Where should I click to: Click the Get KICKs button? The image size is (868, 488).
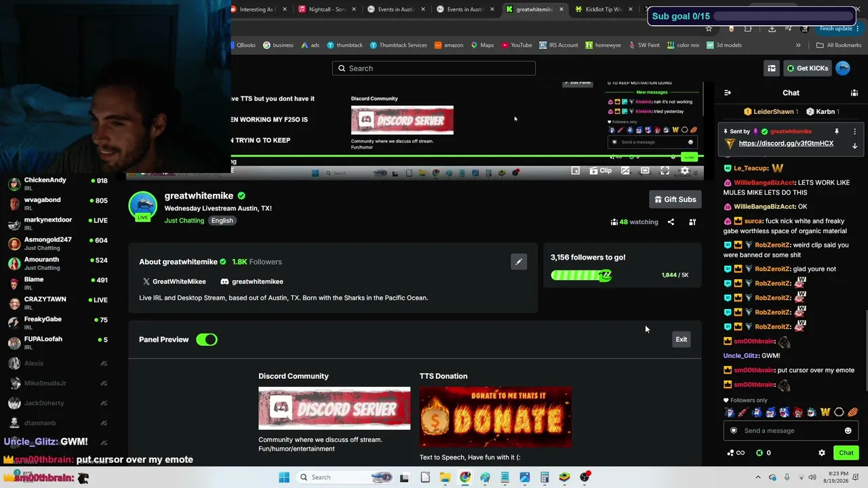click(x=807, y=68)
